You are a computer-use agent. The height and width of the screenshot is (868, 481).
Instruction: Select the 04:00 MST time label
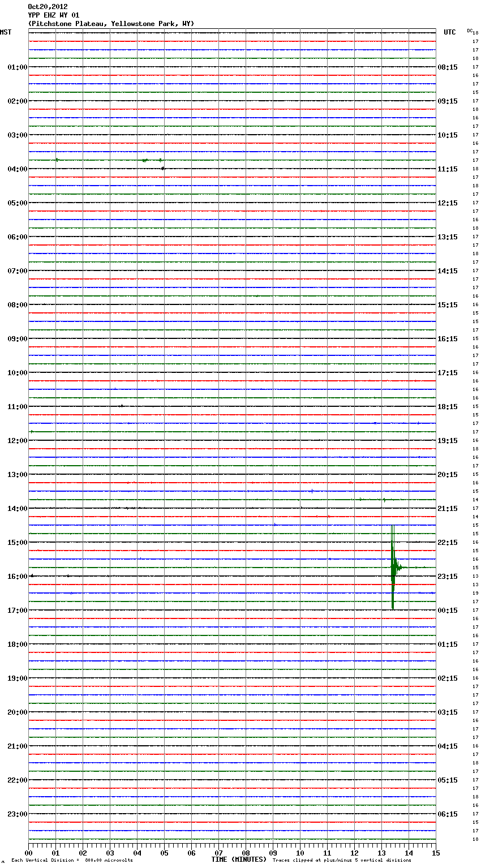[18, 169]
